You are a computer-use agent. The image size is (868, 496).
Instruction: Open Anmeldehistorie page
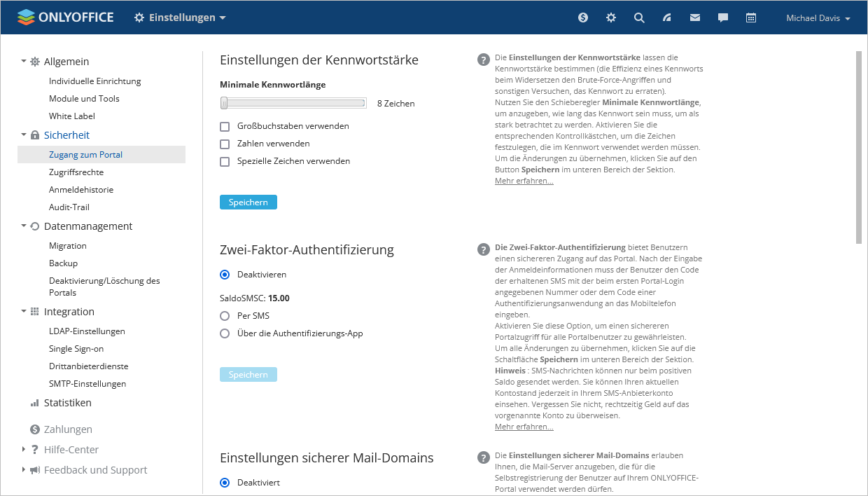[x=81, y=190]
